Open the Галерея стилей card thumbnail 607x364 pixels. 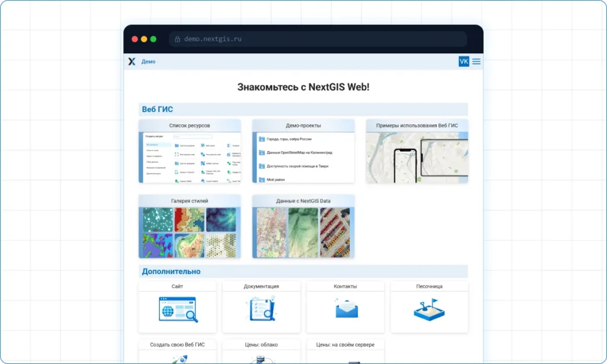pos(190,232)
